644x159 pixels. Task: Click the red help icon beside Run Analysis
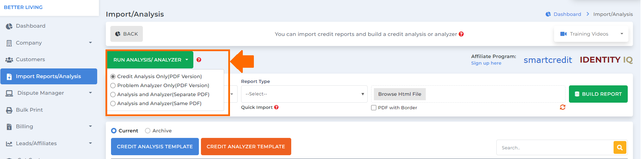click(x=199, y=60)
